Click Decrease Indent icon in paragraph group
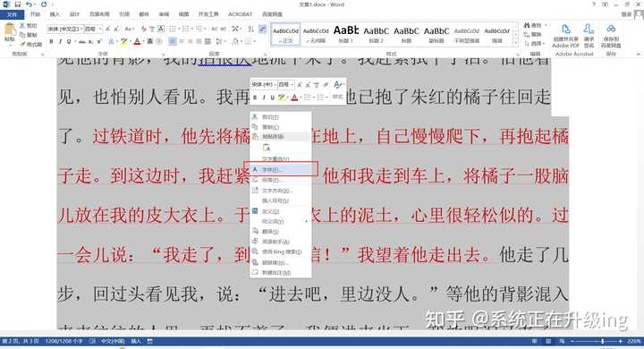 click(x=215, y=29)
